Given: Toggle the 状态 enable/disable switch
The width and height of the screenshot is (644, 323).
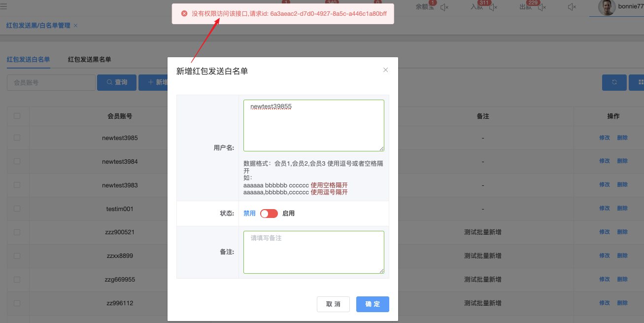Looking at the screenshot, I should (x=269, y=214).
